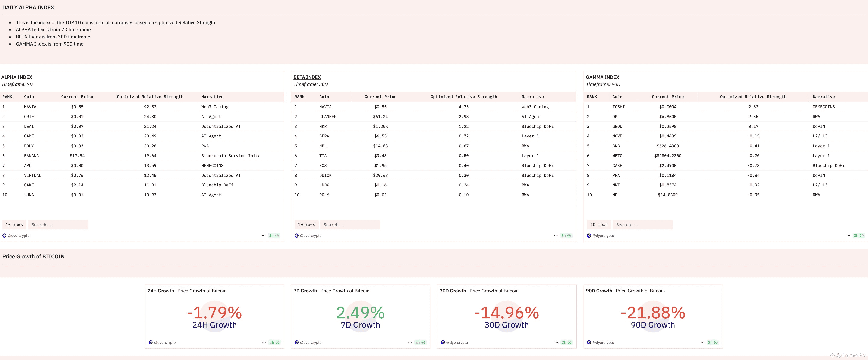The image size is (868, 360).
Task: Open the 30D Growth card's three-dot menu
Action: (556, 342)
